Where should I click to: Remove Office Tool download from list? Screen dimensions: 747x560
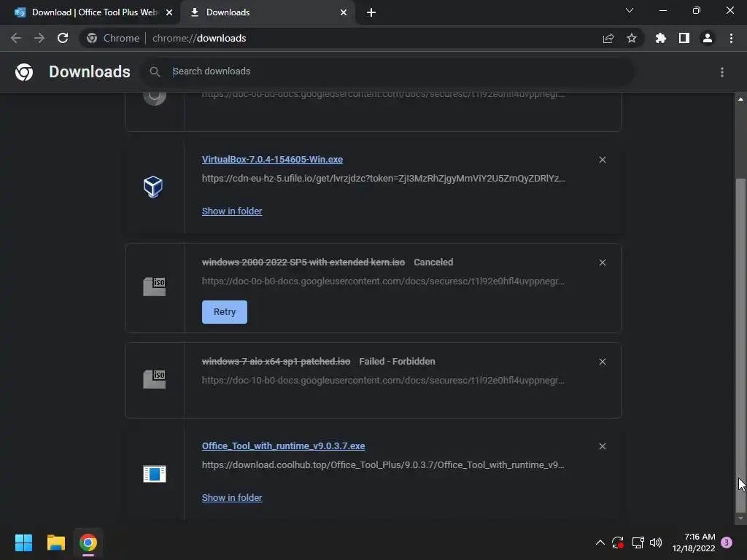pyautogui.click(x=603, y=446)
